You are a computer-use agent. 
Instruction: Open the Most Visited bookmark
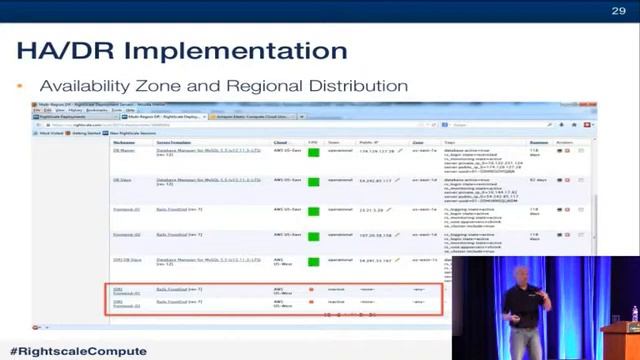[x=48, y=133]
